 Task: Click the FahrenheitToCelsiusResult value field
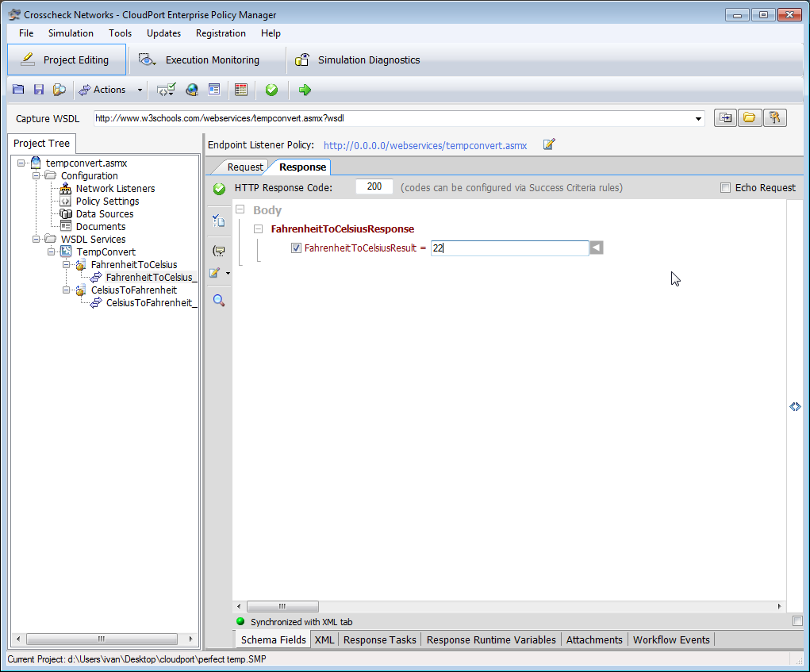[x=509, y=248]
